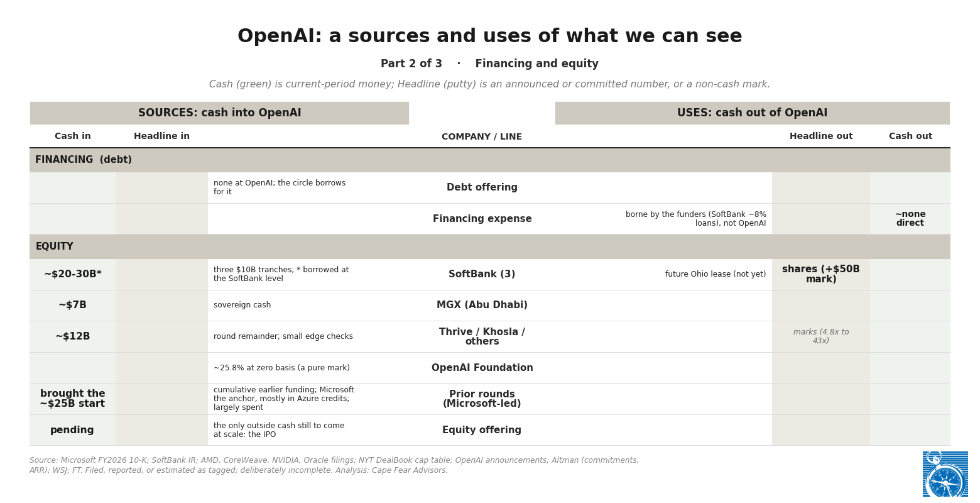This screenshot has width=980, height=503.
Task: Click the source footnote beginning 'Source: Microsoft FY2026 10-K'
Action: pos(334,466)
